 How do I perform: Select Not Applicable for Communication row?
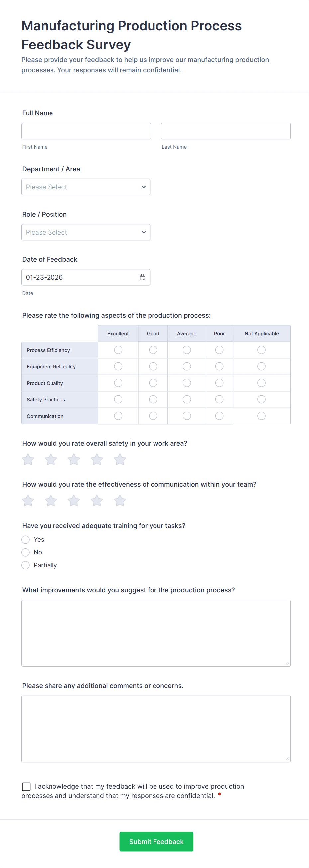tap(261, 416)
